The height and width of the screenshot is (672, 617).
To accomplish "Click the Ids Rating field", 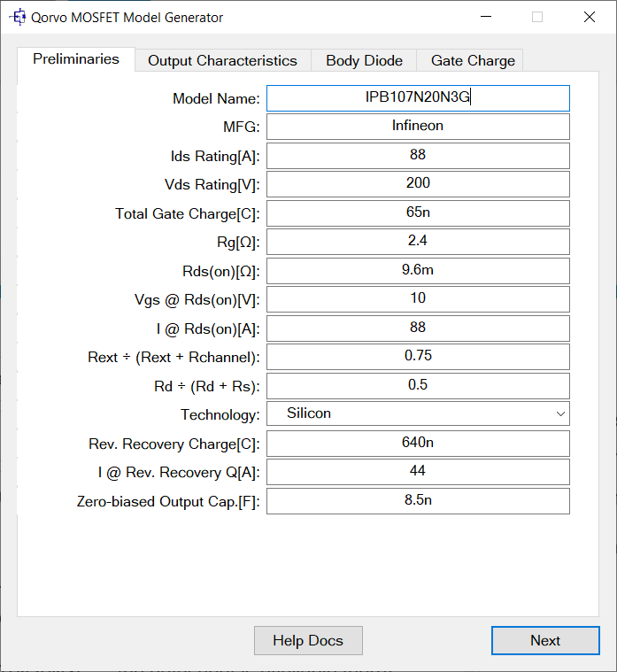I will coord(418,155).
